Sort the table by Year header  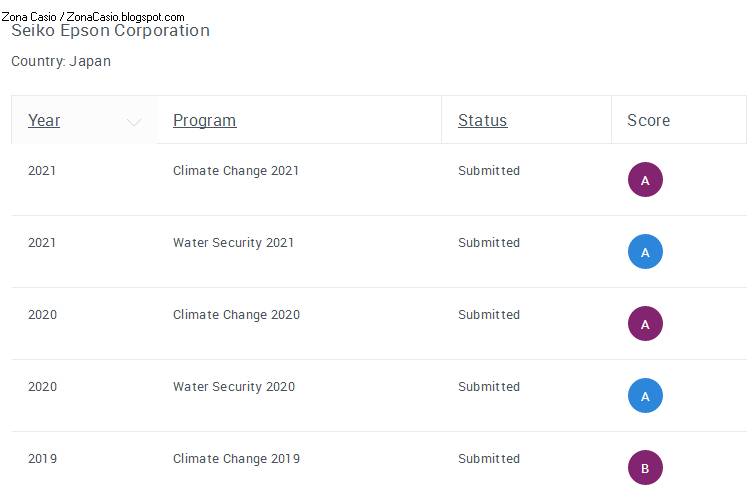44,120
